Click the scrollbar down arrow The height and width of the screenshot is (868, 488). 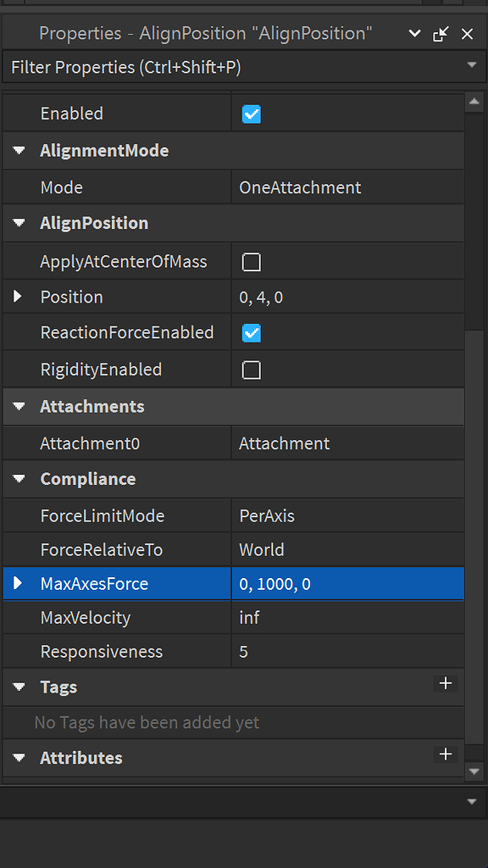click(x=474, y=770)
